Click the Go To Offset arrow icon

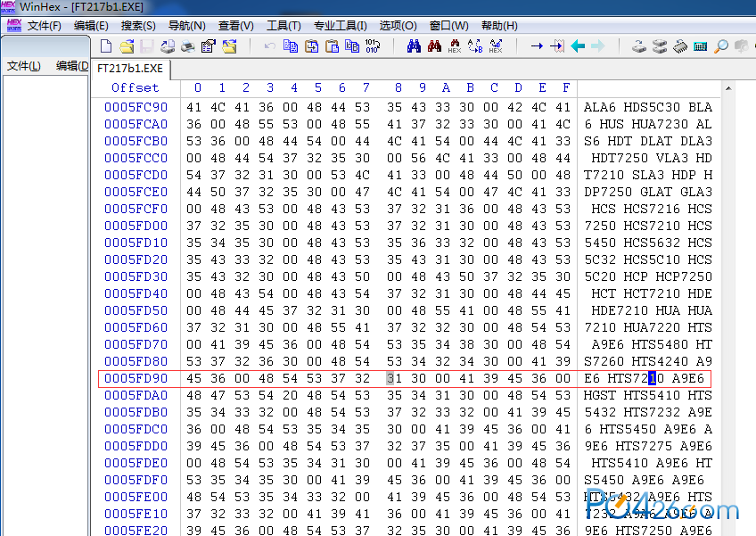click(537, 46)
